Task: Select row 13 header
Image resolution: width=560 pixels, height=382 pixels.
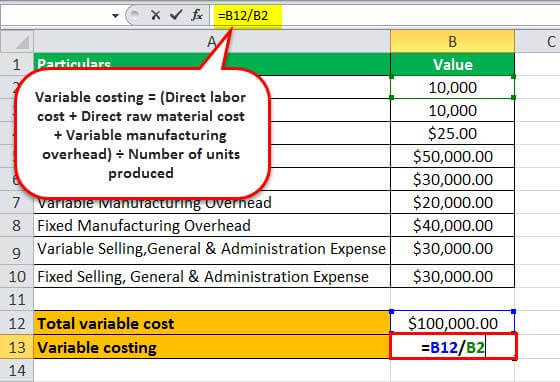Action: click(17, 347)
